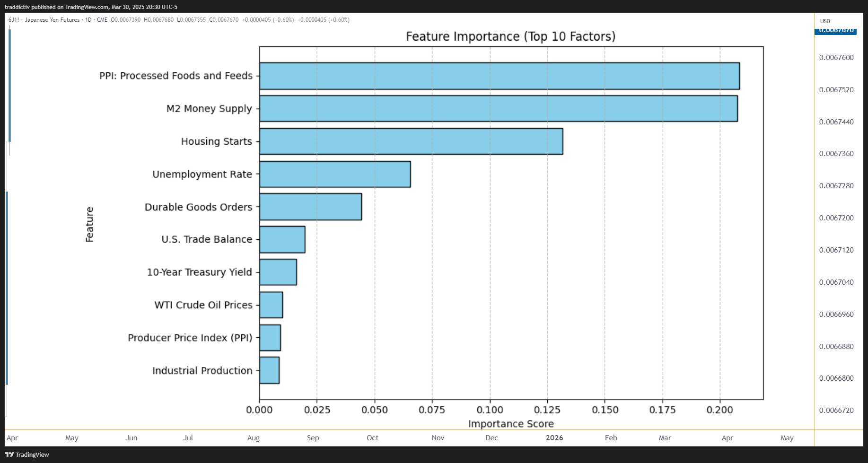
Task: Click the Jul label on the time axis
Action: pyautogui.click(x=188, y=438)
